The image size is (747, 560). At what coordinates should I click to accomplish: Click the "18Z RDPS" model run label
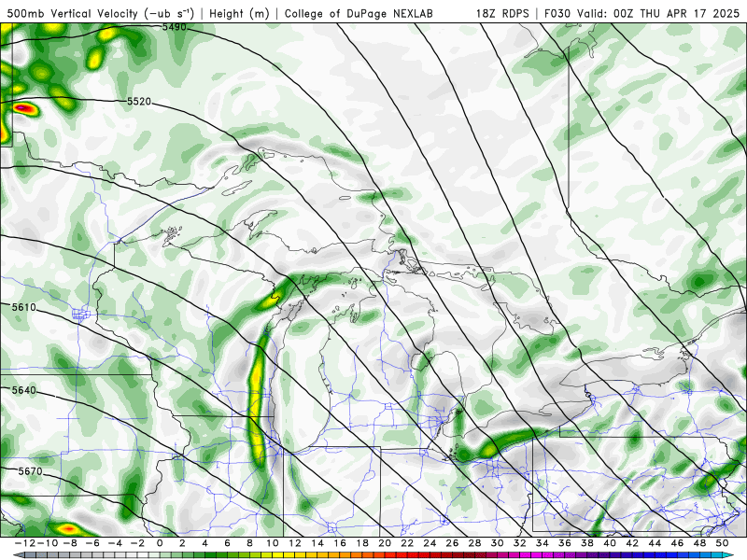click(502, 13)
